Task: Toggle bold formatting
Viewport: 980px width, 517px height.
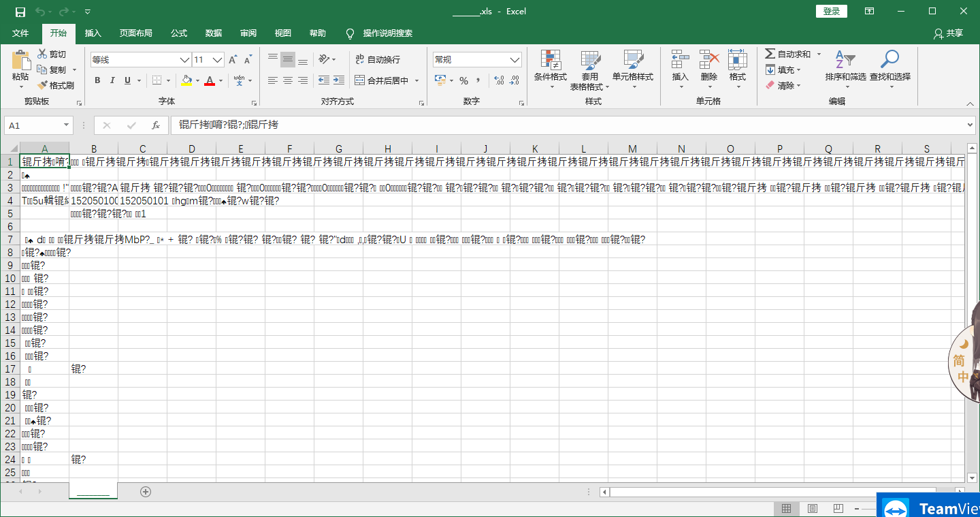Action: coord(97,80)
